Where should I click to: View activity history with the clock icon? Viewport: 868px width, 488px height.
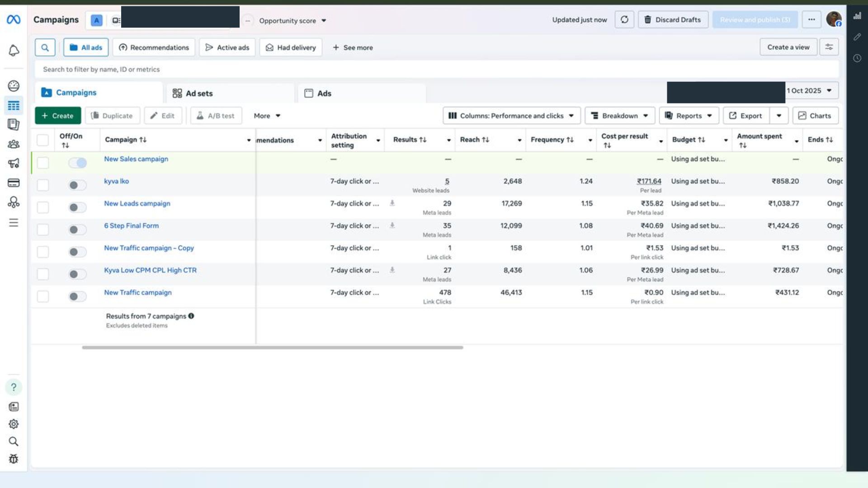click(858, 58)
